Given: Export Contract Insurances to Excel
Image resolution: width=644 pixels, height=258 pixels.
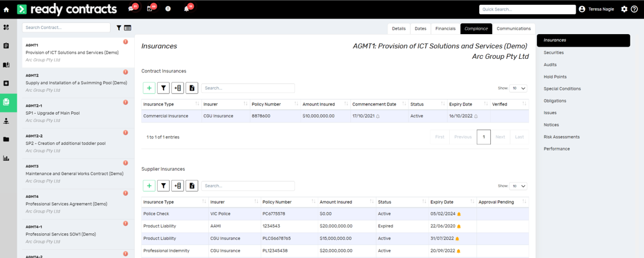Looking at the screenshot, I should click(192, 88).
